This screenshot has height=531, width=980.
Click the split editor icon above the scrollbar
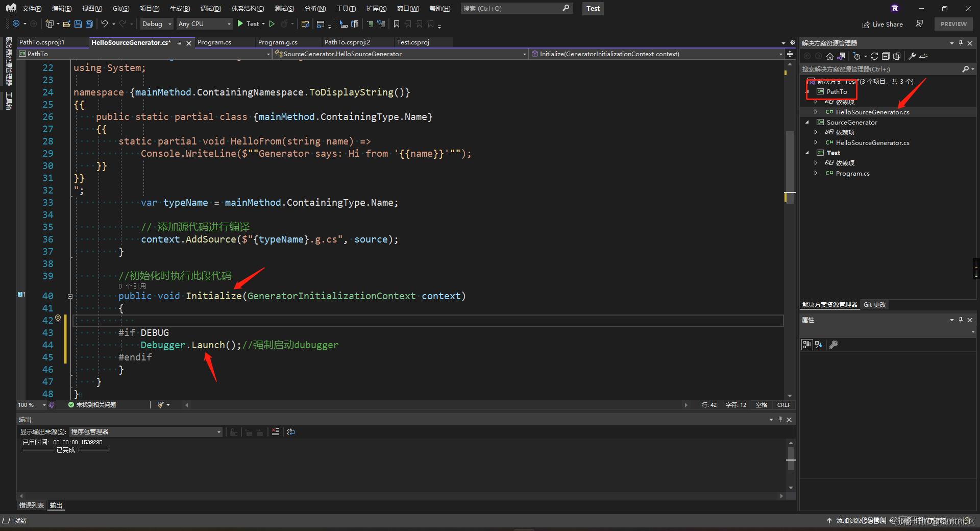(790, 54)
